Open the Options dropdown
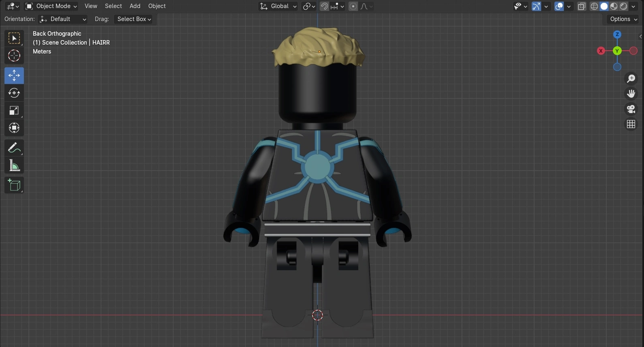Screen dimensions: 644x347 (624, 19)
